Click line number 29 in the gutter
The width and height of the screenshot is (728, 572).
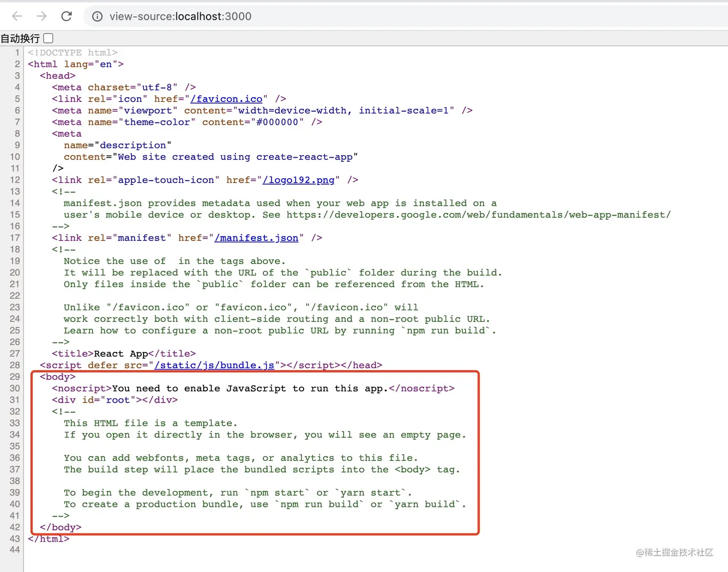point(14,376)
